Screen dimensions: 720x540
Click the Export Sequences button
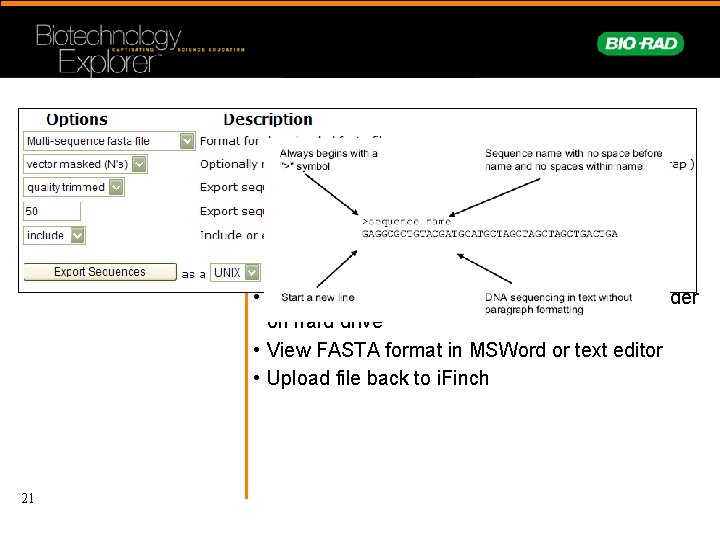(x=100, y=272)
